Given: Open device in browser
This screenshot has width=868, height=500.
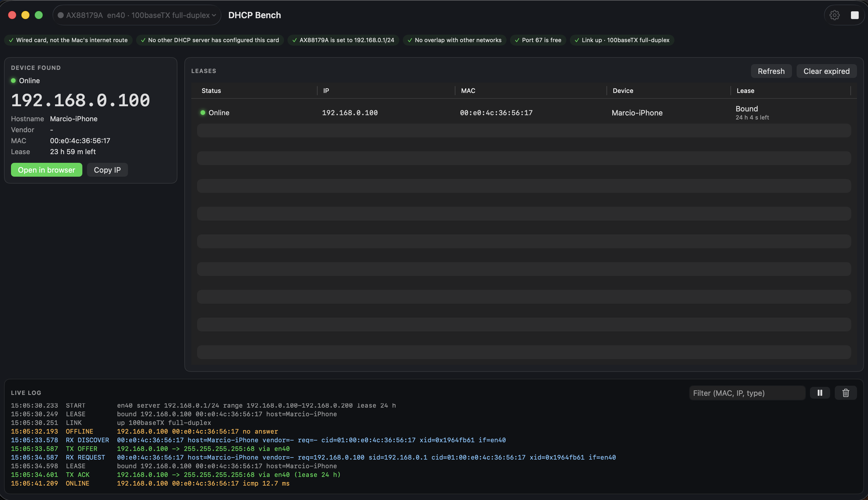Looking at the screenshot, I should [x=46, y=170].
